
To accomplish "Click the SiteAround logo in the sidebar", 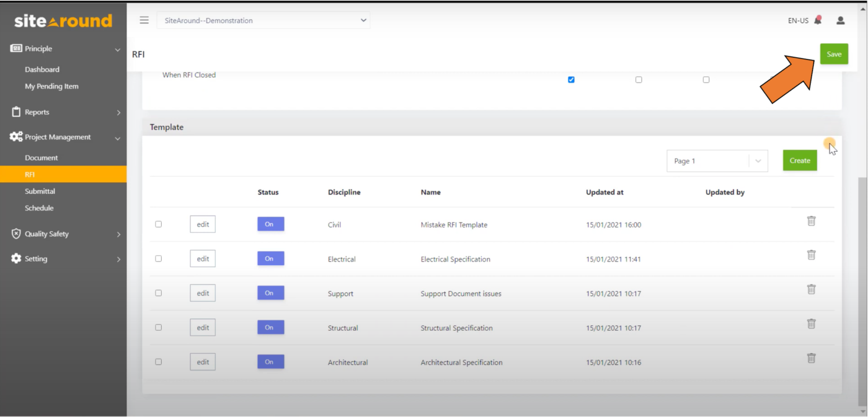I will click(x=62, y=20).
